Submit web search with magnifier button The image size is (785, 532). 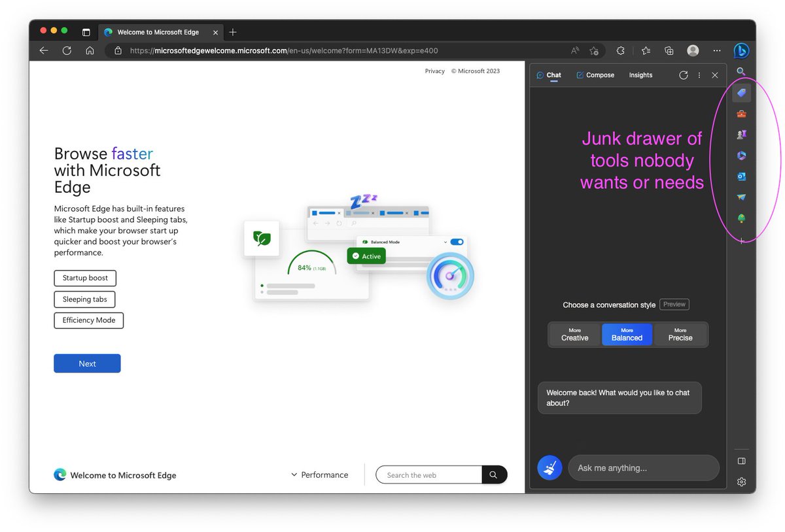[494, 475]
